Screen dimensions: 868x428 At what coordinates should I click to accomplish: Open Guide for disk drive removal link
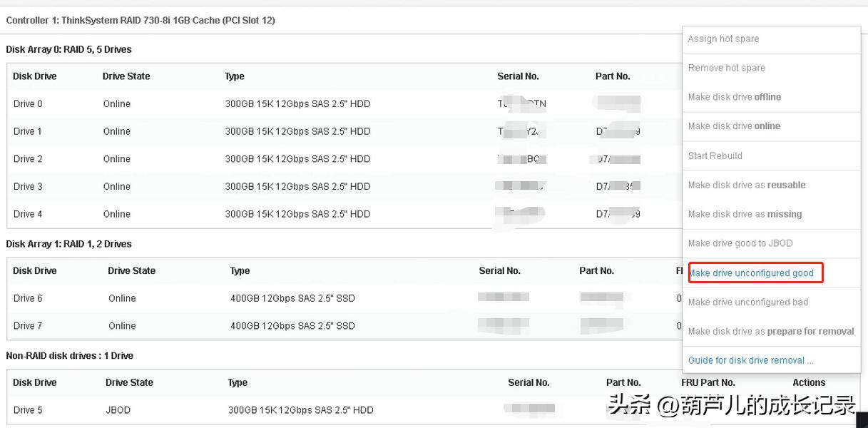click(x=750, y=360)
